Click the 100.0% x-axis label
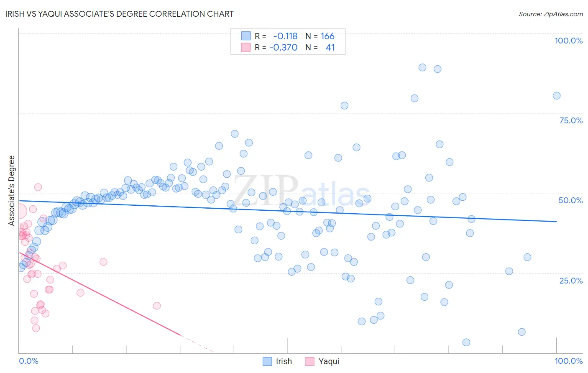Viewport: 588px width, 373px height. pyautogui.click(x=568, y=361)
